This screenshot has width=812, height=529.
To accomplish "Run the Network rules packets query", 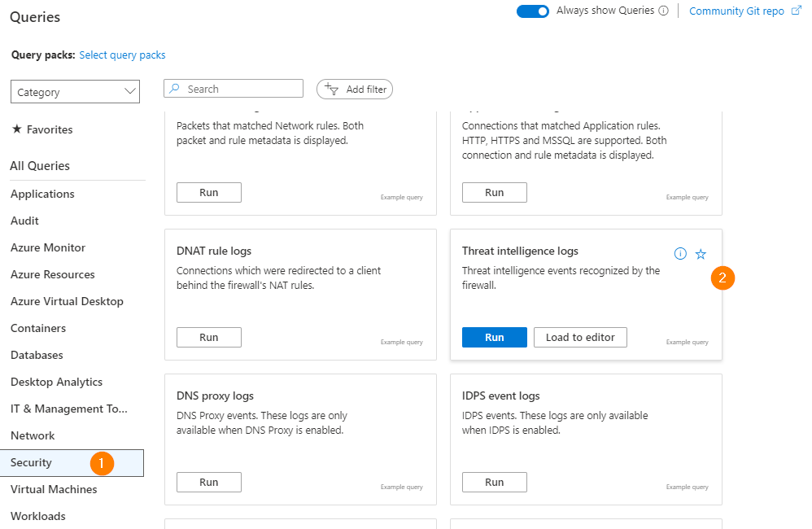I will click(x=209, y=192).
